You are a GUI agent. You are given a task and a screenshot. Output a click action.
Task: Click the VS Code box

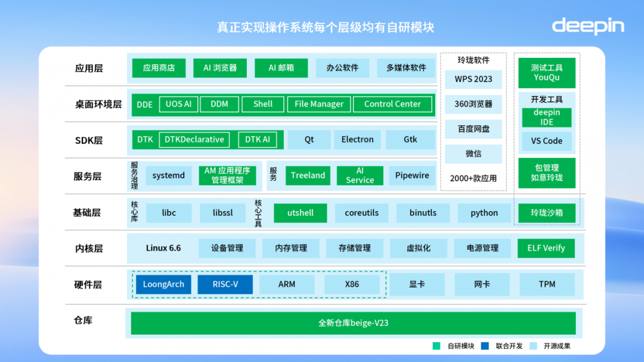pos(547,141)
